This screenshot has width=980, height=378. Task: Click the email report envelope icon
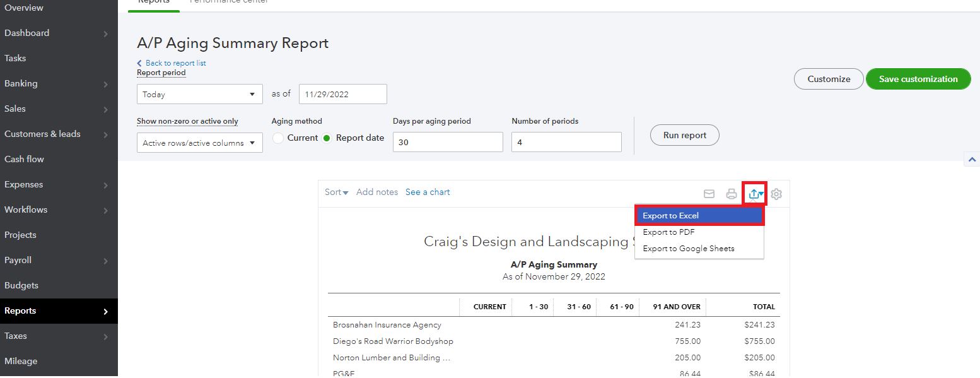(x=709, y=194)
